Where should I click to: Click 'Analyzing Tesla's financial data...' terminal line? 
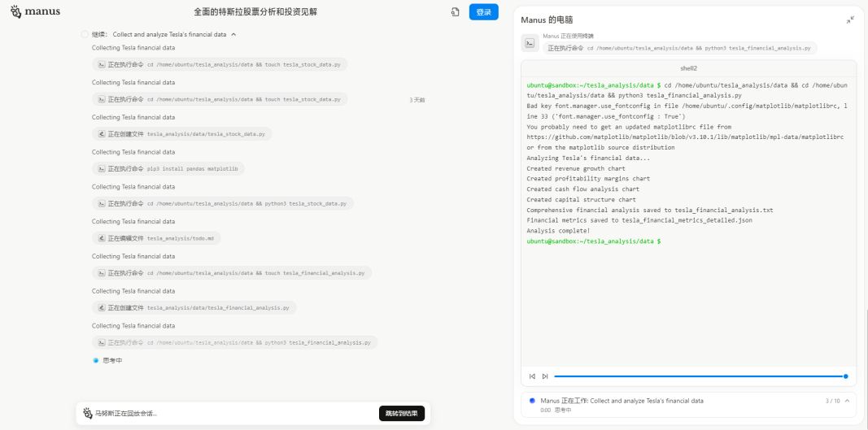(588, 159)
